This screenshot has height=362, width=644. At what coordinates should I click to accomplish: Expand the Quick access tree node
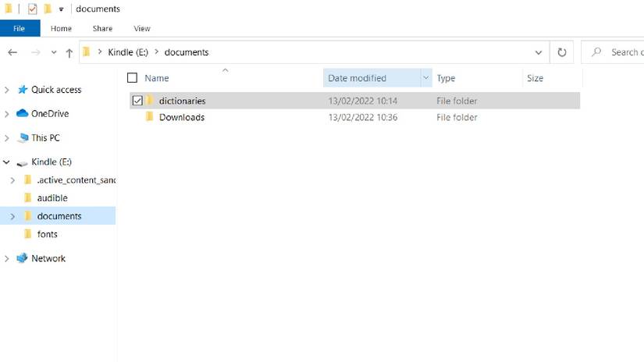coord(6,90)
